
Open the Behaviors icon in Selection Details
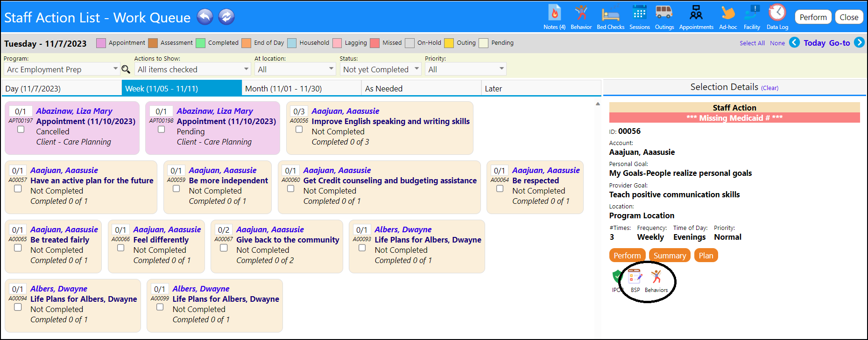656,281
